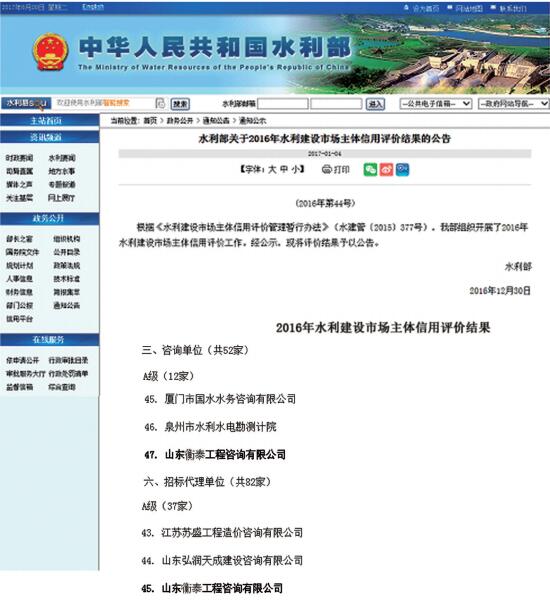Image resolution: width=550 pixels, height=614 pixels.
Task: Set font size to large 大
Action: point(272,170)
